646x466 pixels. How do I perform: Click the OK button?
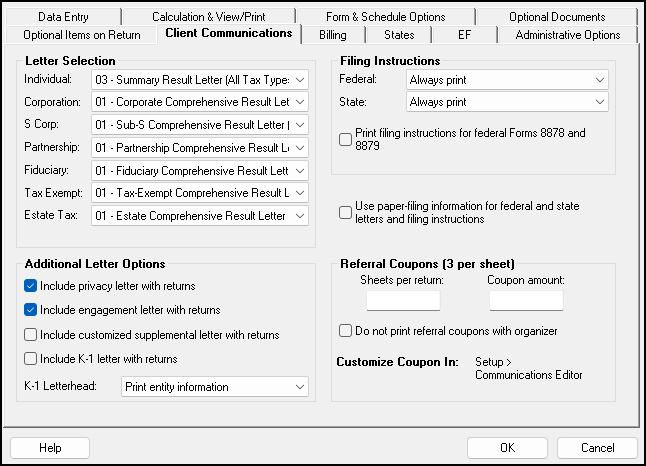[x=507, y=448]
